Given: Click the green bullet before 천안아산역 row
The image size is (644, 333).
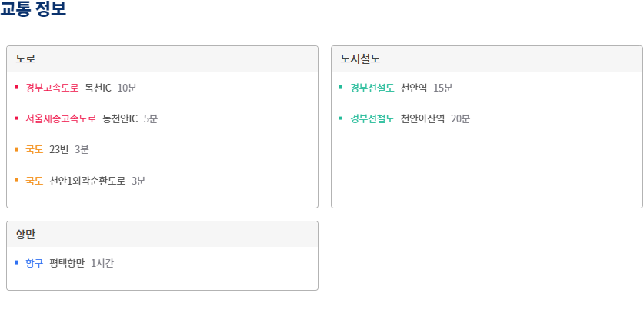Looking at the screenshot, I should click(341, 118).
